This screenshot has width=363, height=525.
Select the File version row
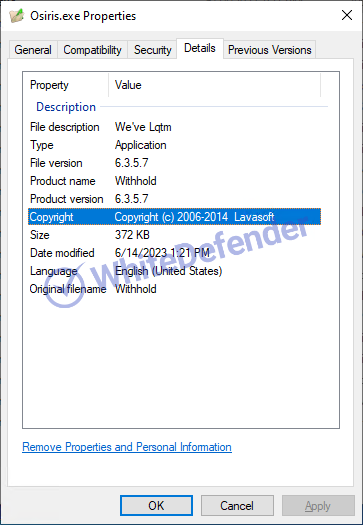(x=174, y=163)
